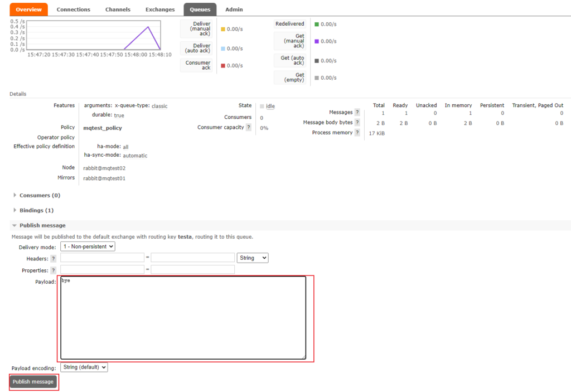The width and height of the screenshot is (571, 392).
Task: Click the Headers help question mark
Action: point(54,259)
